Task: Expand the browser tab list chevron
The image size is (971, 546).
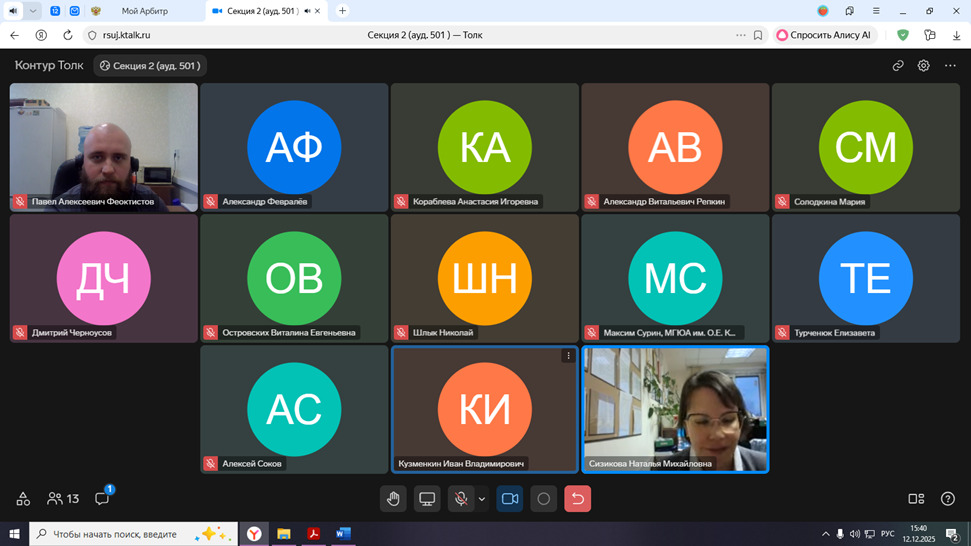Action: pyautogui.click(x=33, y=11)
